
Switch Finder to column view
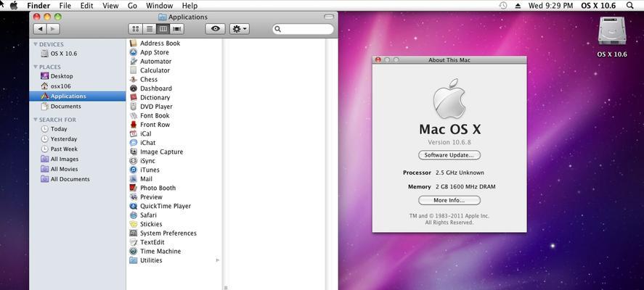163,29
